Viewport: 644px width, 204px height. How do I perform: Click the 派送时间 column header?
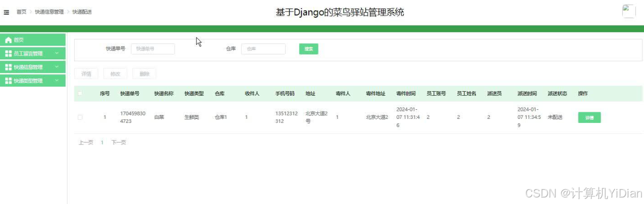(x=527, y=94)
